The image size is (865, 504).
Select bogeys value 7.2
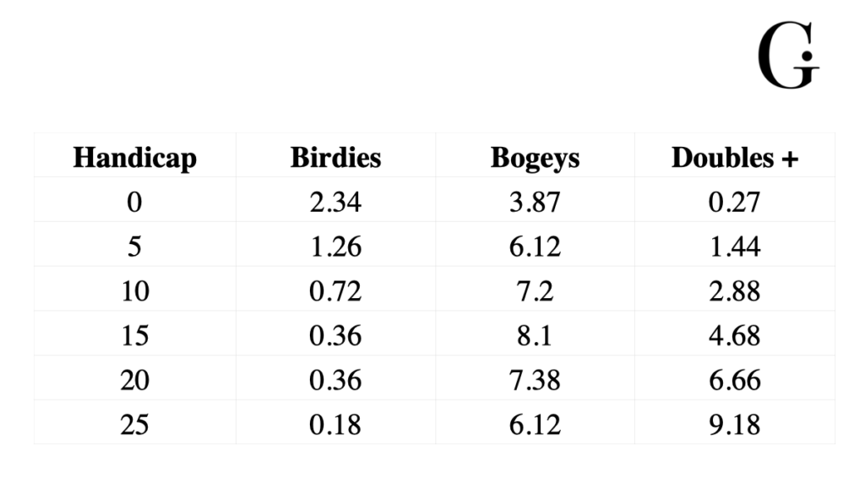tap(535, 291)
